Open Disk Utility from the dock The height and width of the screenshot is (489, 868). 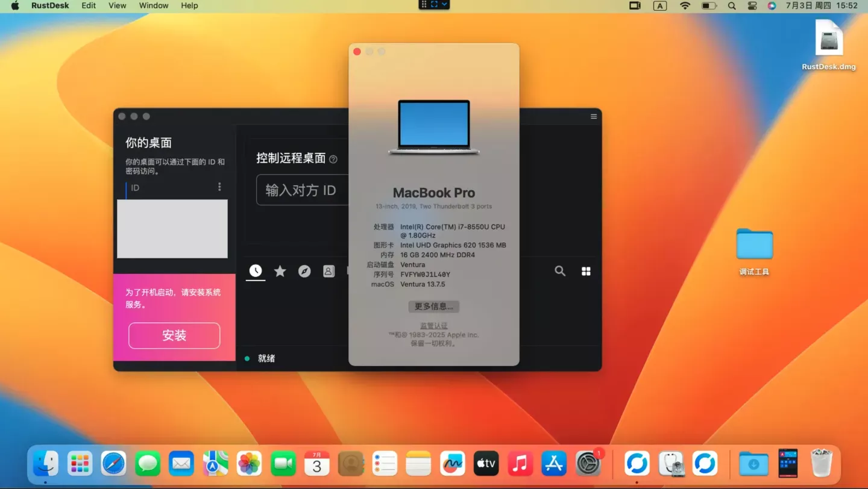click(x=671, y=463)
